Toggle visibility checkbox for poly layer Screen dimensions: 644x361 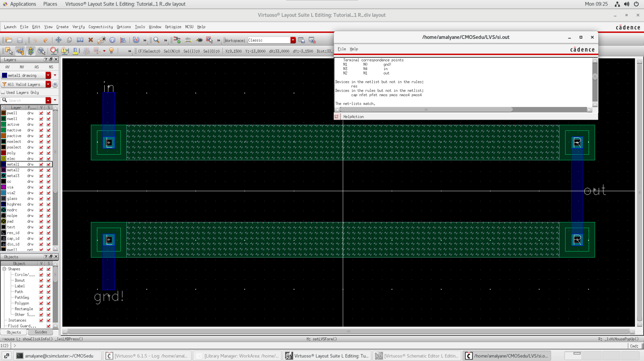[x=41, y=153]
